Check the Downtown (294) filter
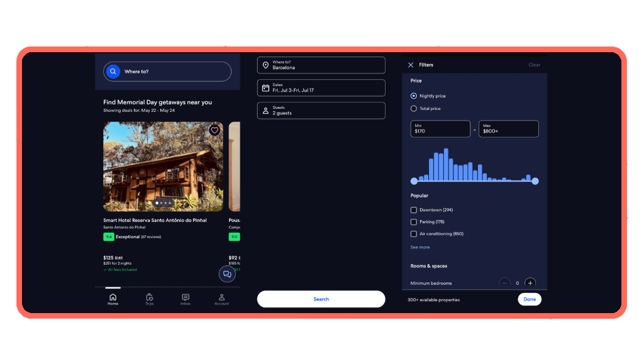The image size is (644, 337). click(x=414, y=210)
